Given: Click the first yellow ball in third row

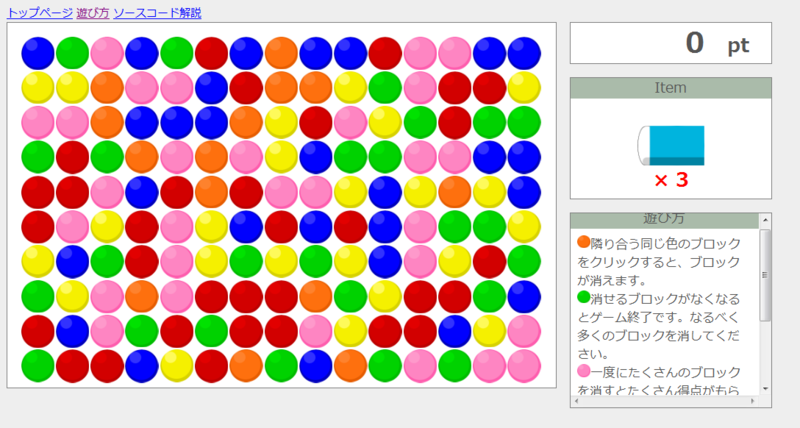Looking at the screenshot, I should [x=281, y=122].
